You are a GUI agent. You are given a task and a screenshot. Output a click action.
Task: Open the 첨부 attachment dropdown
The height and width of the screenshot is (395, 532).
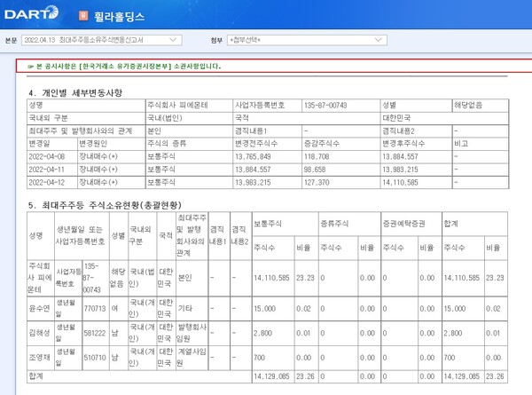307,40
